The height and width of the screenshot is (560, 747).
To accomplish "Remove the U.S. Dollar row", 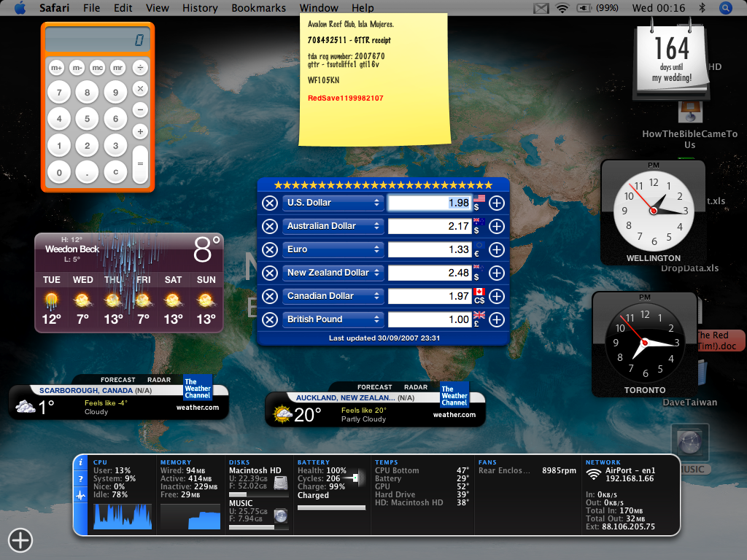I will [270, 203].
